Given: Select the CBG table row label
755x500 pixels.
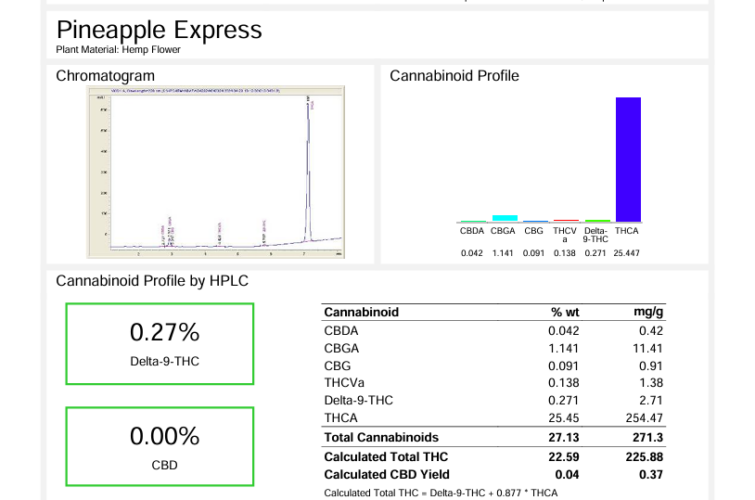Looking at the screenshot, I should pos(337,366).
